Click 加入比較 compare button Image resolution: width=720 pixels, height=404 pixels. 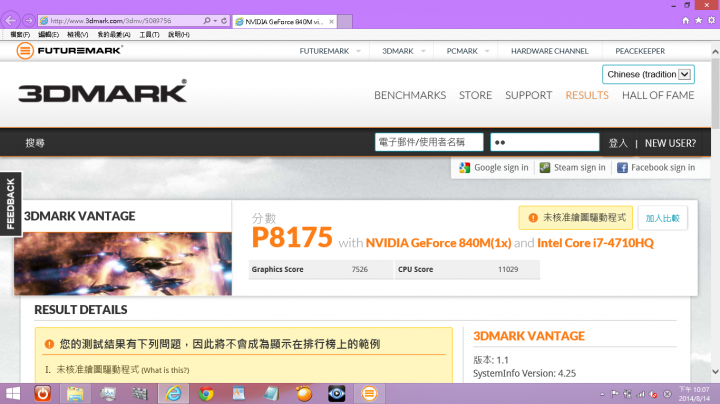pos(663,218)
